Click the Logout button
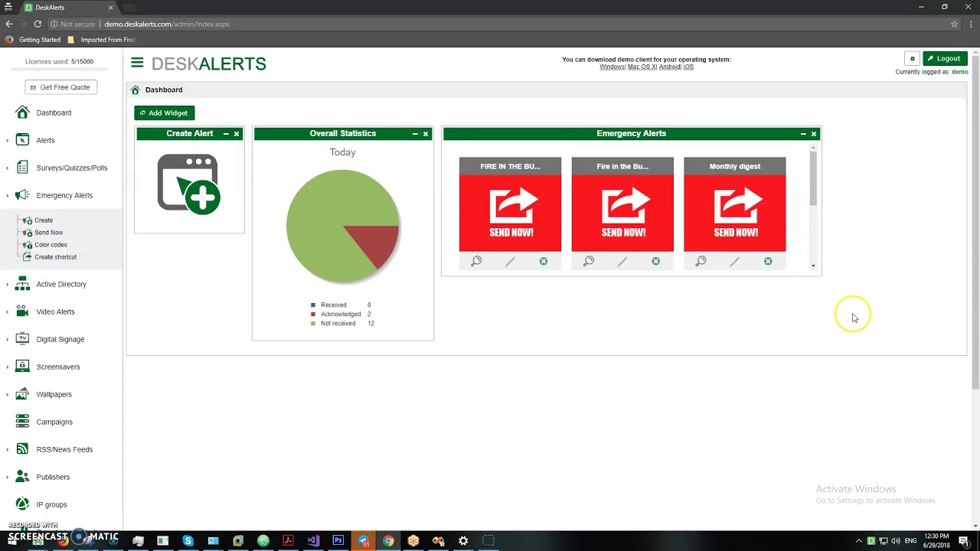Image resolution: width=980 pixels, height=551 pixels. tap(945, 58)
